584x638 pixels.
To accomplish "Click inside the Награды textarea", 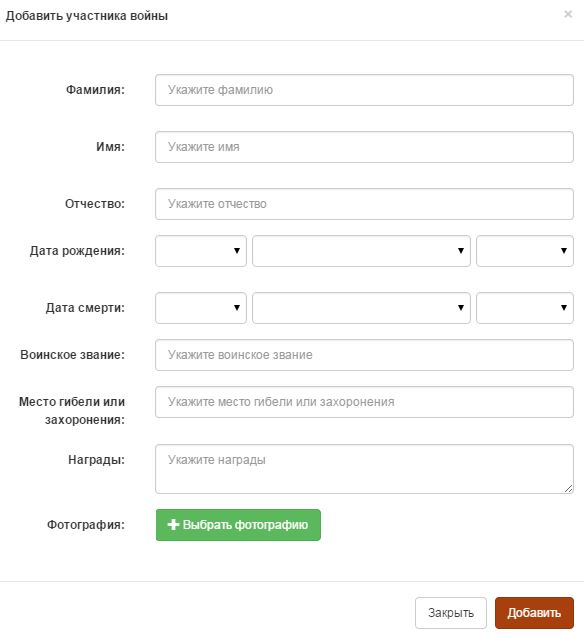I will click(364, 469).
